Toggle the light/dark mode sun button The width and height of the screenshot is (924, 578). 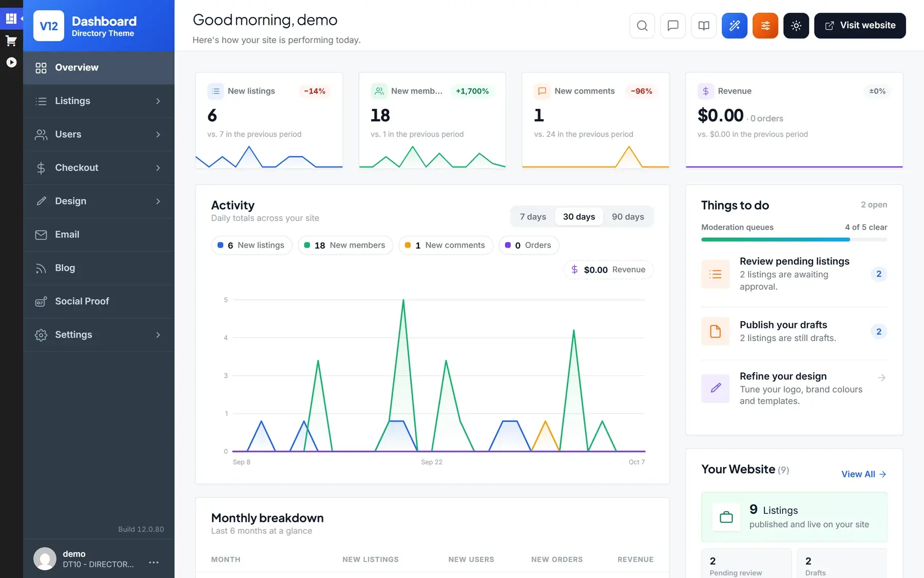(x=796, y=26)
